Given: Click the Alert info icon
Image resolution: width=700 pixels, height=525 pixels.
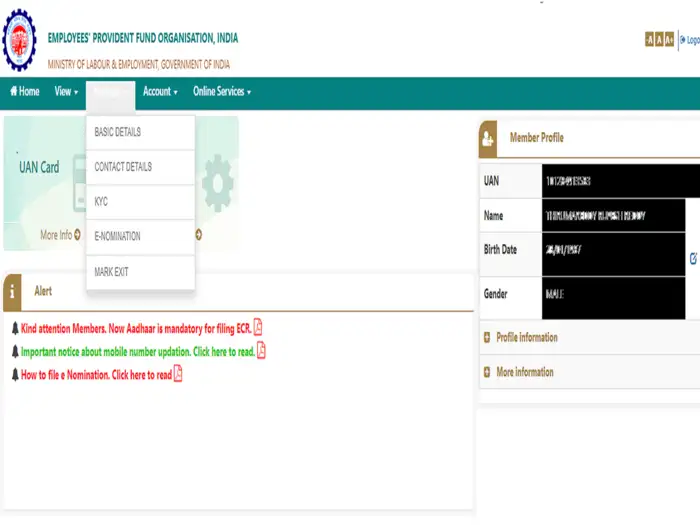Looking at the screenshot, I should [x=12, y=291].
